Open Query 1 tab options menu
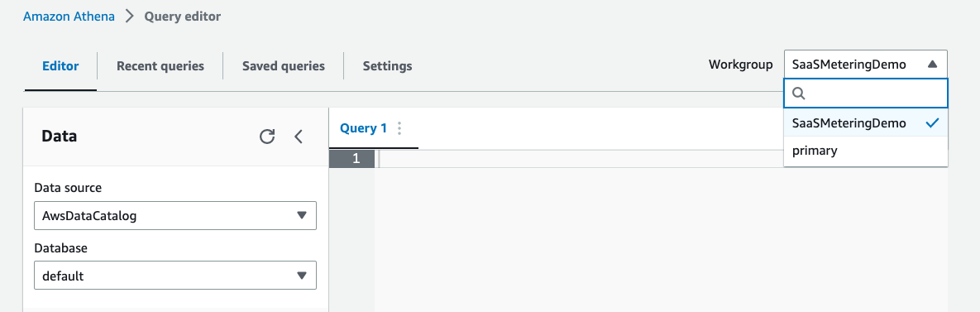Screen dimensions: 980x312 tap(399, 129)
